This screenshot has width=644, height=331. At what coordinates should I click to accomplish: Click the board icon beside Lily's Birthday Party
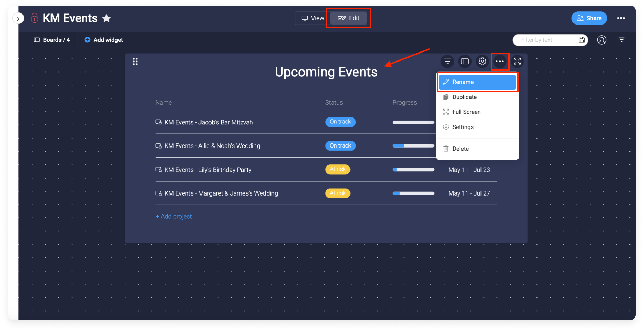(158, 169)
